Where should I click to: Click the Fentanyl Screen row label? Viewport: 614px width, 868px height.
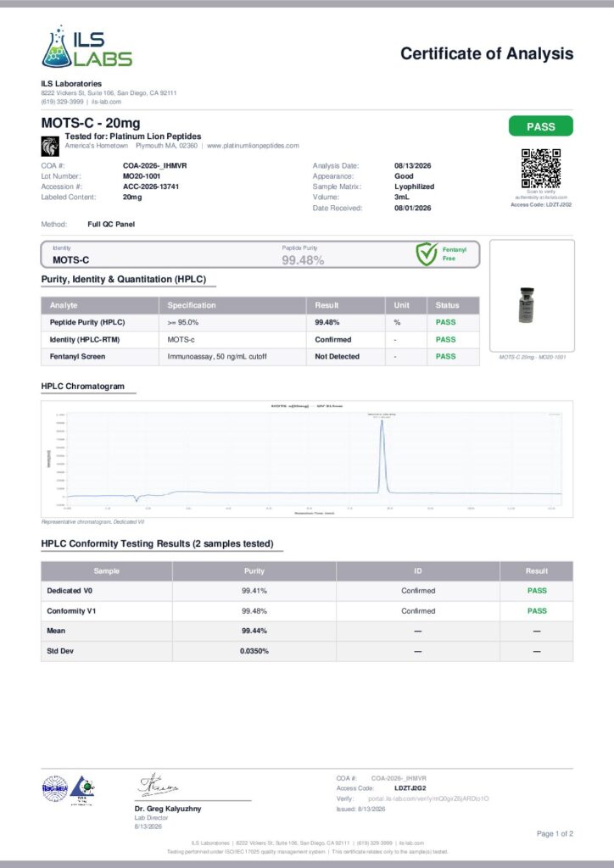77,357
